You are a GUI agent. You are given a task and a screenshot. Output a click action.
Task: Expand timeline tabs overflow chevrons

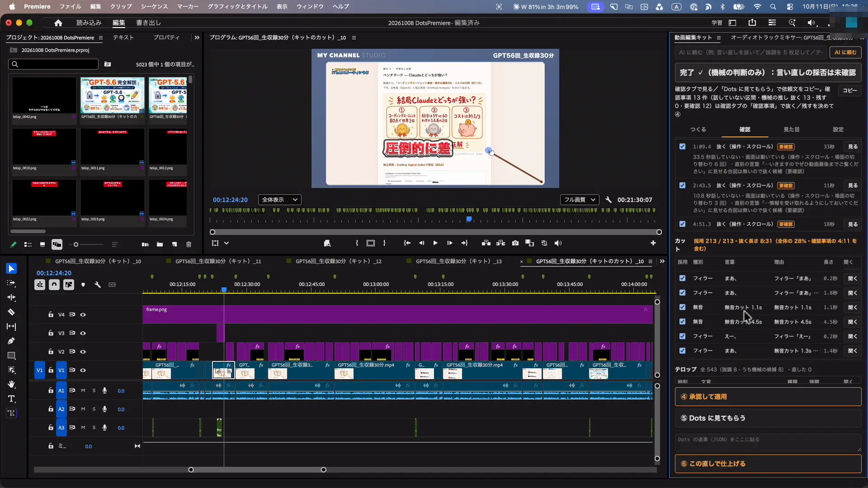(662, 261)
